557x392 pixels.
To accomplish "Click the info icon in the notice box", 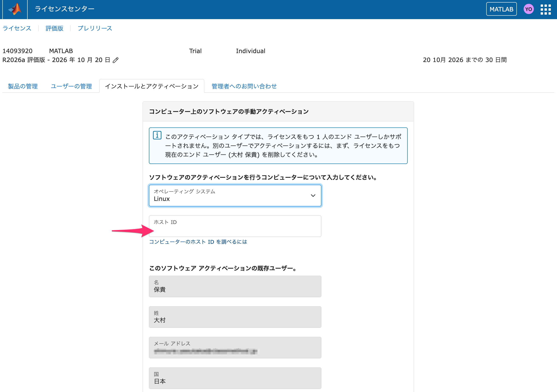I will pos(157,135).
